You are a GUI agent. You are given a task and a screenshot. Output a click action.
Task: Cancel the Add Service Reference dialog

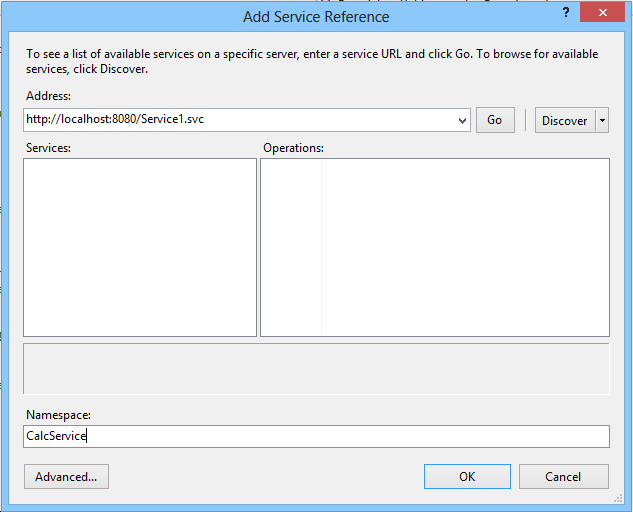coord(564,476)
